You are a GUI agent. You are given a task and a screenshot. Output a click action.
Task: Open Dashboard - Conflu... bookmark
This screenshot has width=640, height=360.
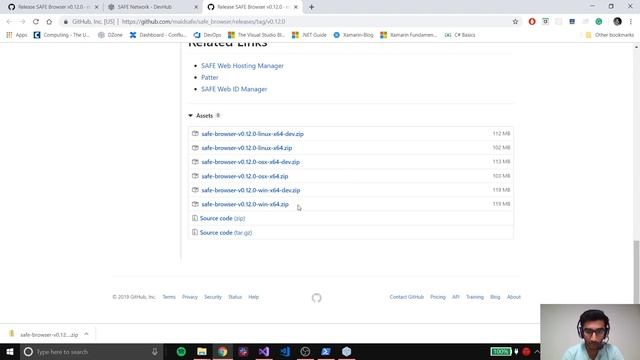[158, 35]
